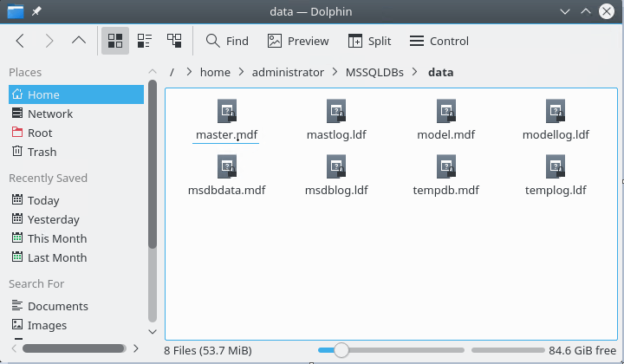
Task: Open the Control menu
Action: [x=439, y=41]
